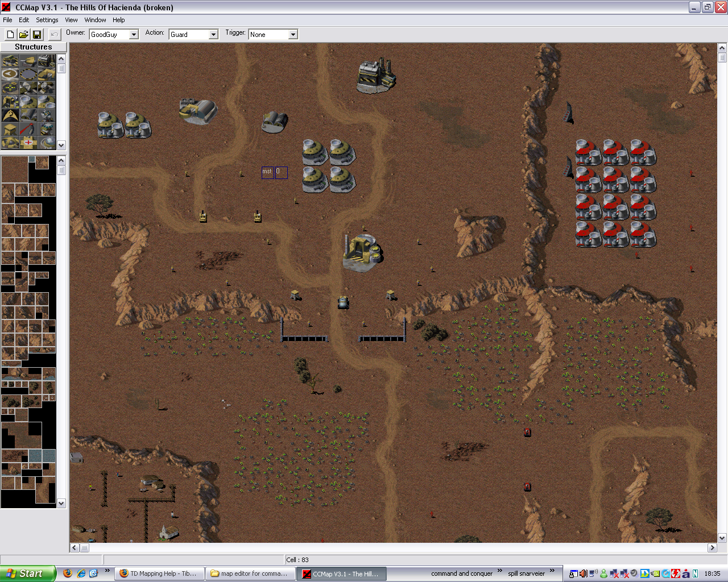Image resolution: width=728 pixels, height=582 pixels.
Task: Select the red cross hospital structure
Action: 28,143
